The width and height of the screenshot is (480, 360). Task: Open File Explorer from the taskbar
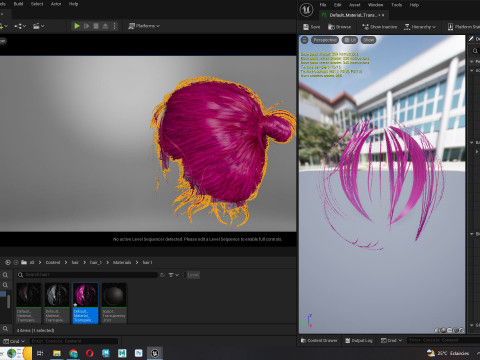point(57,353)
